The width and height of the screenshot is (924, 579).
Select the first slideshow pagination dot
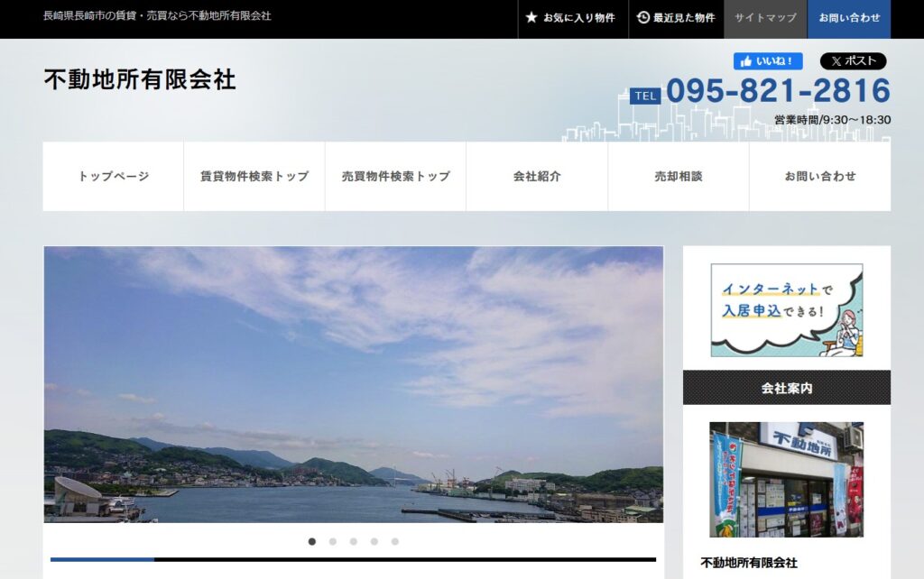(x=312, y=541)
